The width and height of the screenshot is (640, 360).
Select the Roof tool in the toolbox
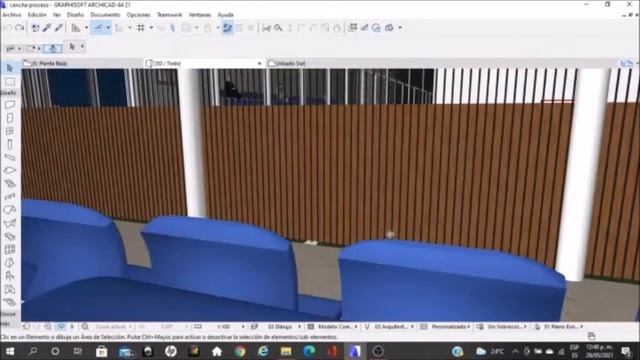tap(10, 210)
